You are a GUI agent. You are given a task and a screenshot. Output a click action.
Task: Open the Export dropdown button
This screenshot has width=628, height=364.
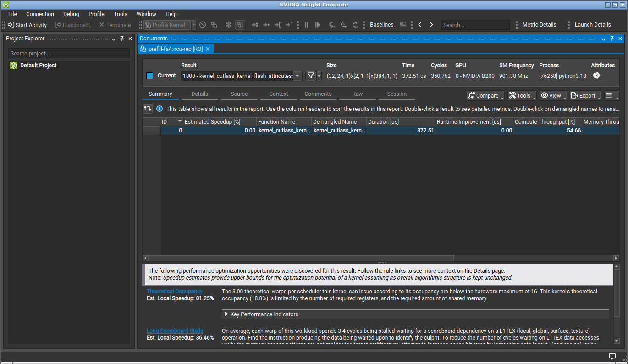pos(585,95)
